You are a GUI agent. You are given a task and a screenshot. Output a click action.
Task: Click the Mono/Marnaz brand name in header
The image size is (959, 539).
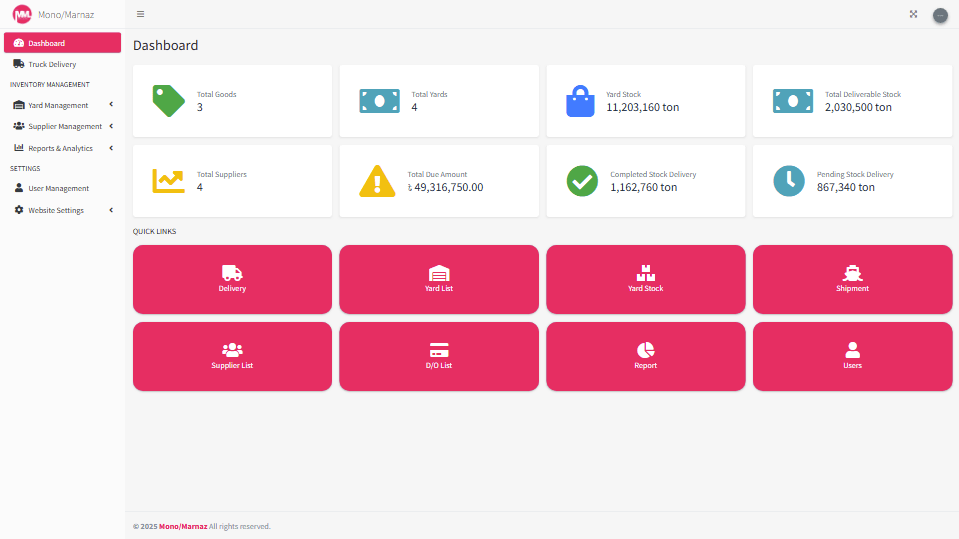point(66,15)
